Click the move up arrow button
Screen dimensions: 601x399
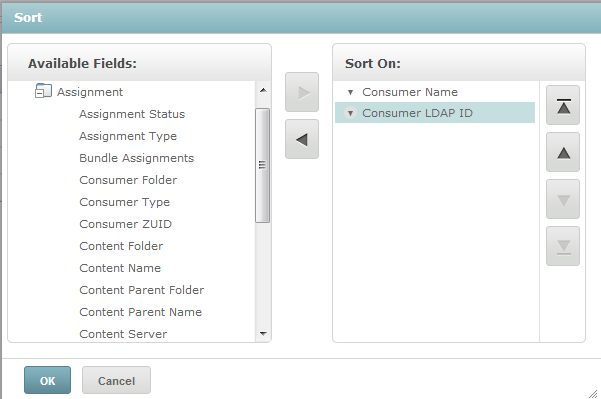click(x=563, y=152)
